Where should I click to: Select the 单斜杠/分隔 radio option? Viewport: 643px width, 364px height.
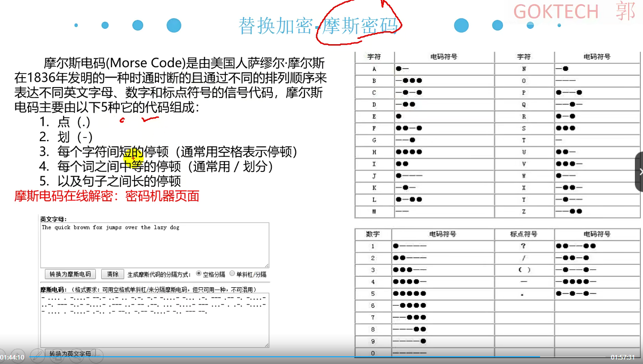coord(232,274)
